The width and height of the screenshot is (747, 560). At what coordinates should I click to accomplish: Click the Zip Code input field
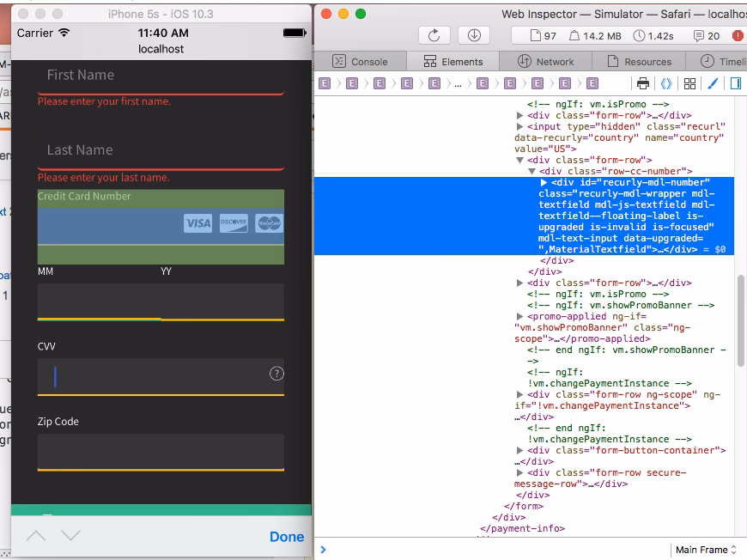[161, 451]
